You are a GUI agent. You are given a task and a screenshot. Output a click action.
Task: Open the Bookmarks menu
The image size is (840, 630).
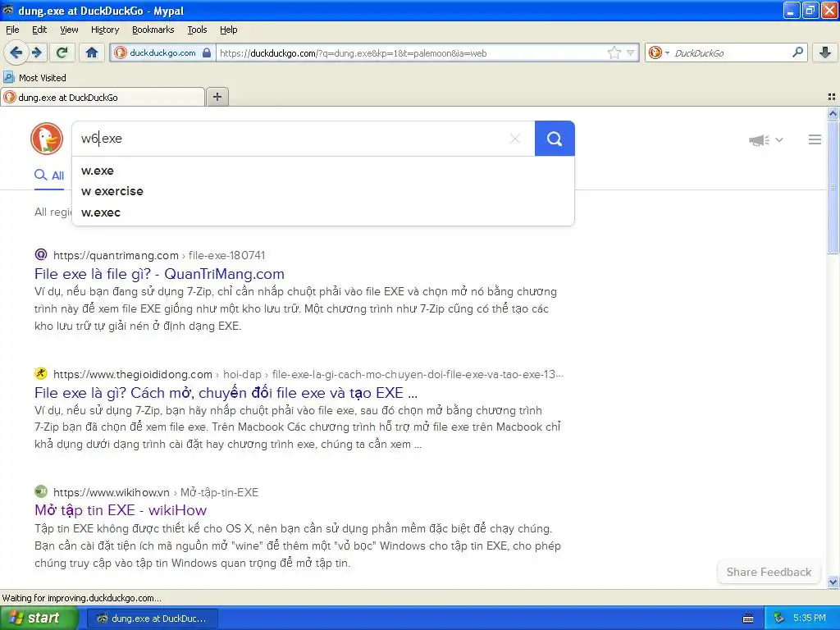(x=153, y=30)
